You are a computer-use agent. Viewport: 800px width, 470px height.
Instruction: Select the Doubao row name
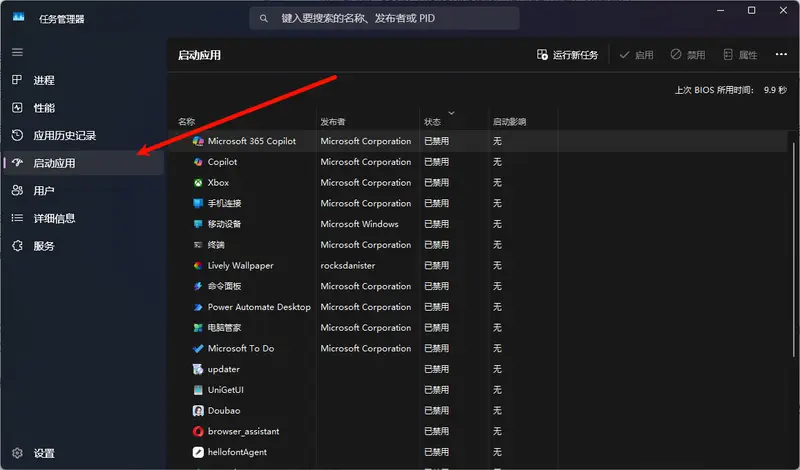tap(223, 411)
